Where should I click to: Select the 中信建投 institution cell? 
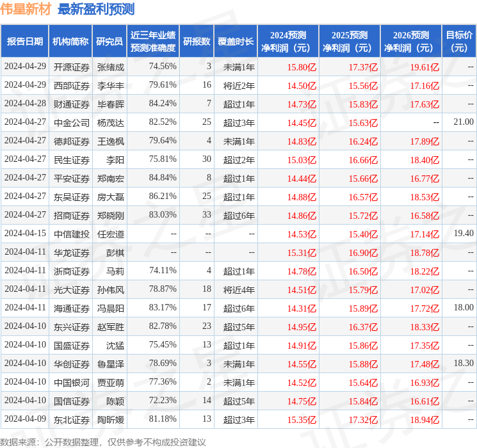point(72,234)
